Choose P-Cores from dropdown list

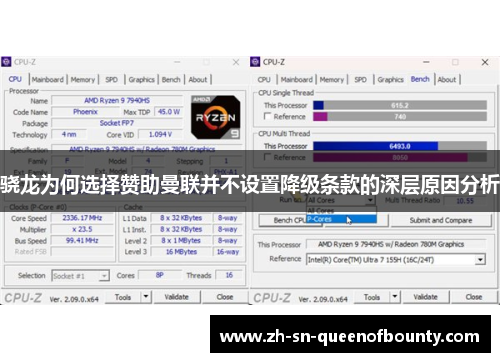click(x=341, y=219)
